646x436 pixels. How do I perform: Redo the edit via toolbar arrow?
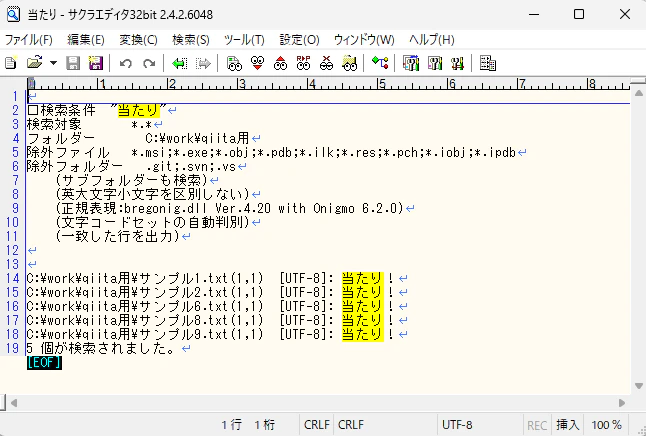coord(149,63)
